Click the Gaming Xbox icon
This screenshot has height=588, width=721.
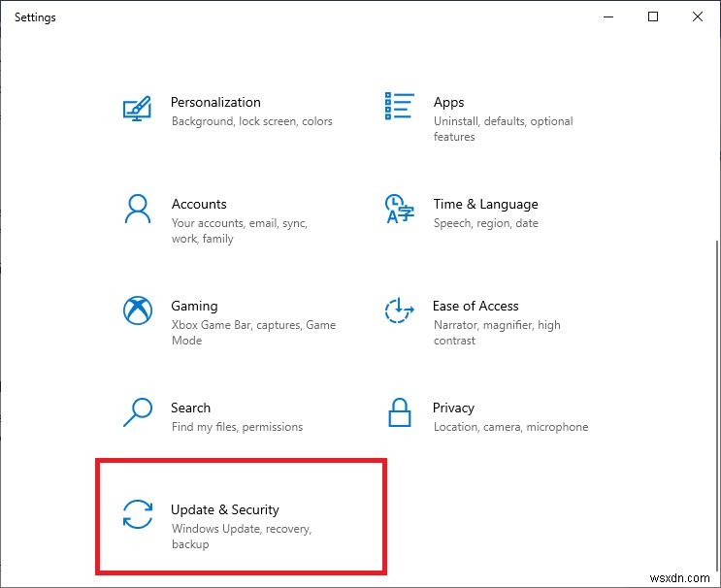coord(138,310)
